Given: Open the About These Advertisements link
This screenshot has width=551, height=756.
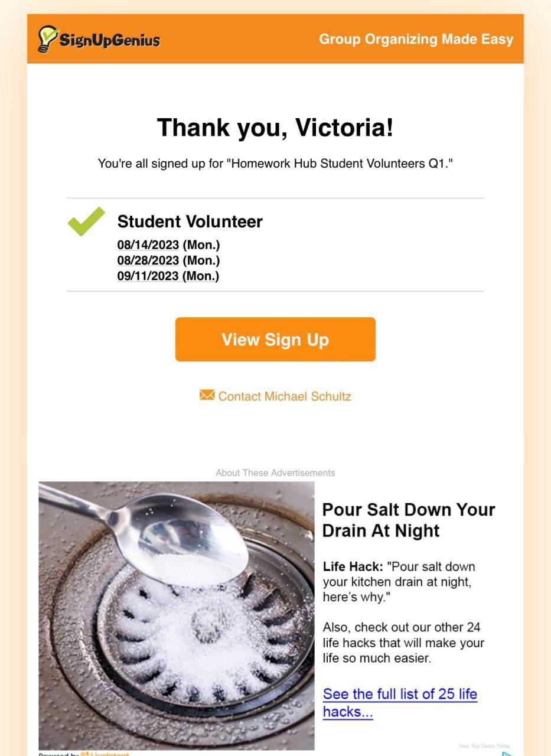Looking at the screenshot, I should [x=275, y=473].
